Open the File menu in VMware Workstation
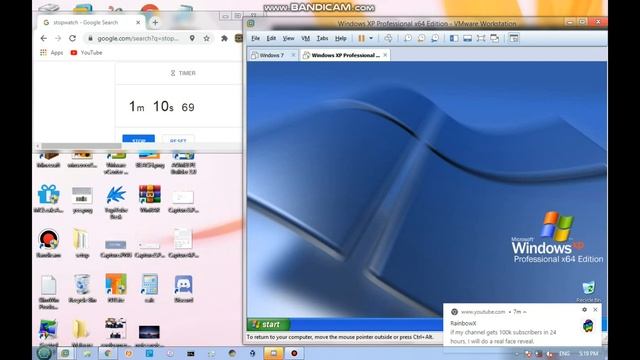 click(x=256, y=38)
